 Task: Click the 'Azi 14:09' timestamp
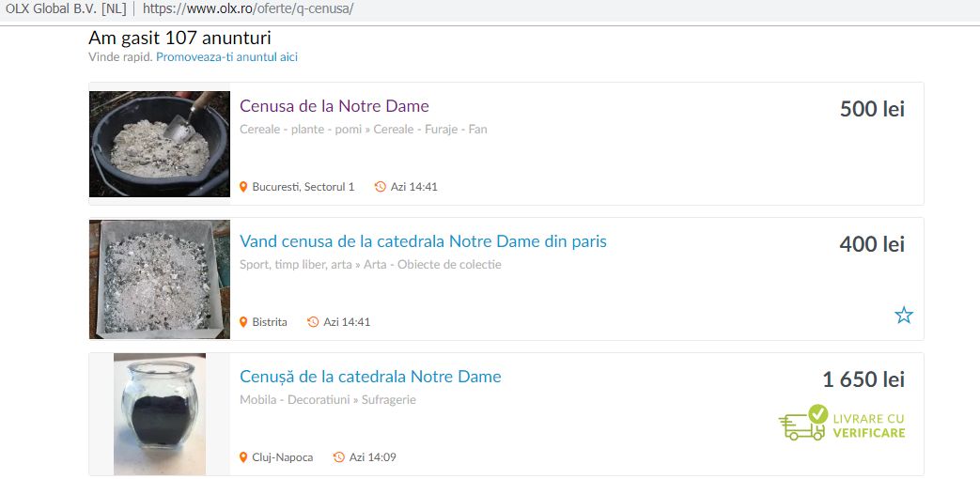[x=372, y=457]
